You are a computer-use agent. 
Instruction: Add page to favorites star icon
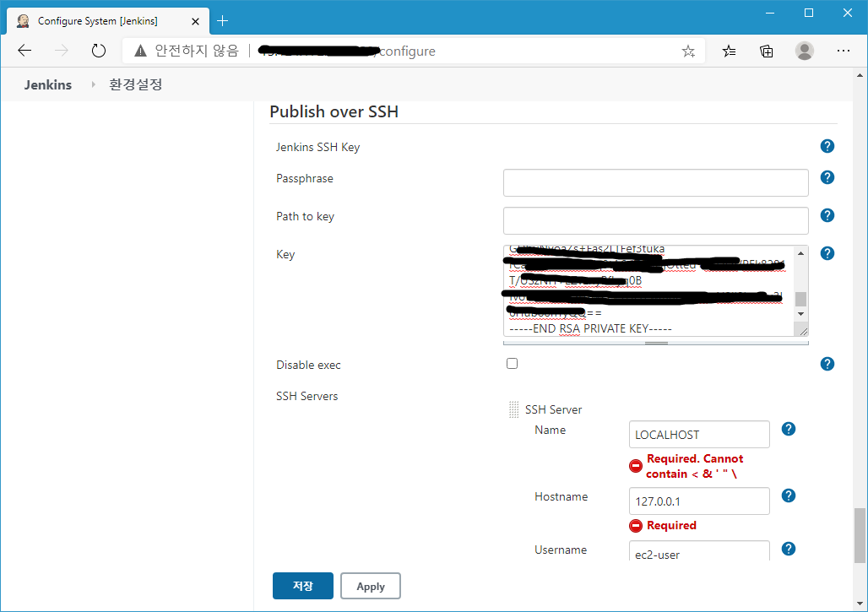click(688, 51)
